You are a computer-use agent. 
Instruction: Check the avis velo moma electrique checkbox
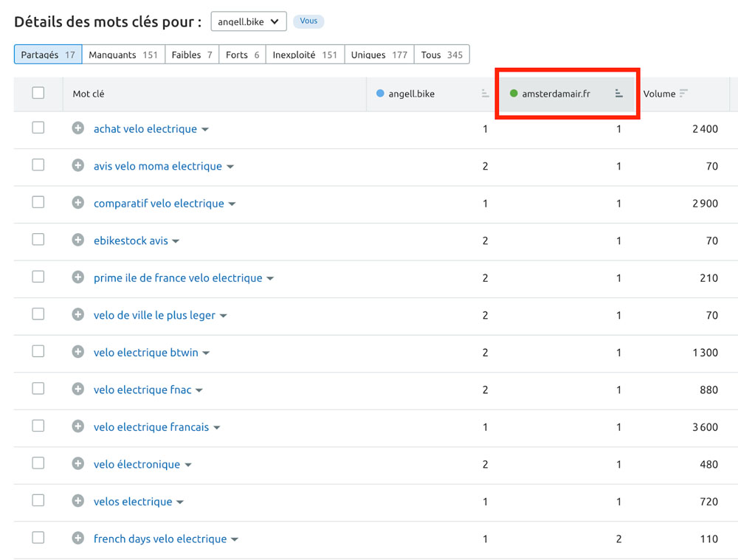(38, 165)
